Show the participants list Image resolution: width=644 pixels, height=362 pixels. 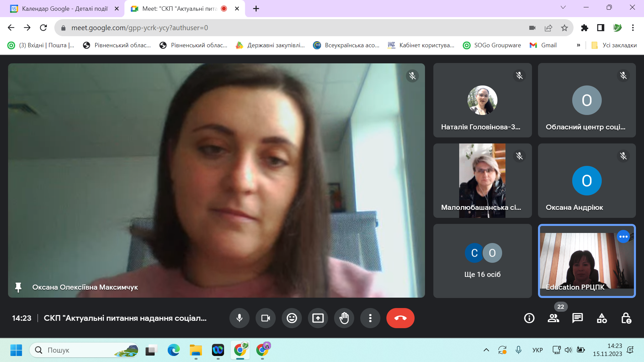(x=553, y=318)
